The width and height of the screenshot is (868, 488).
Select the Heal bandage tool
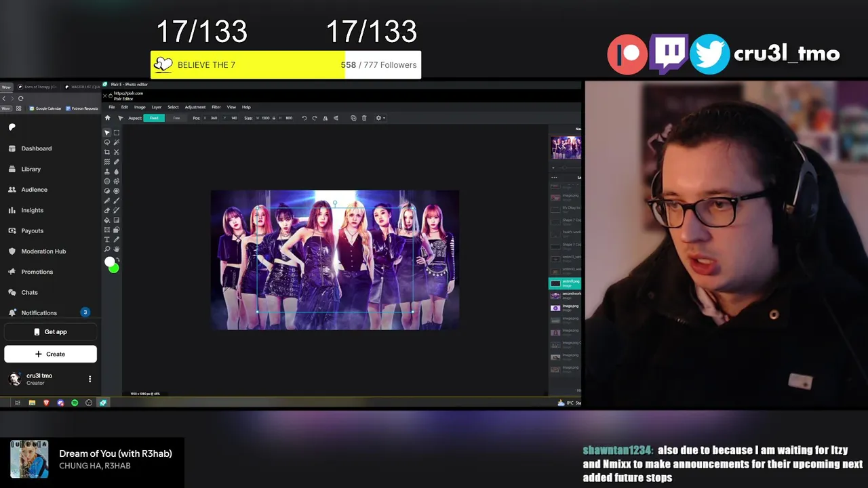click(x=117, y=162)
